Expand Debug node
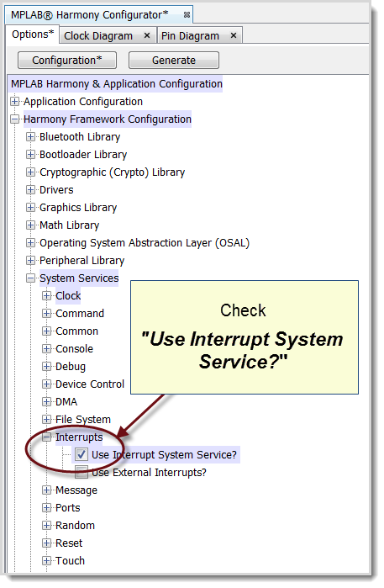 pos(46,367)
